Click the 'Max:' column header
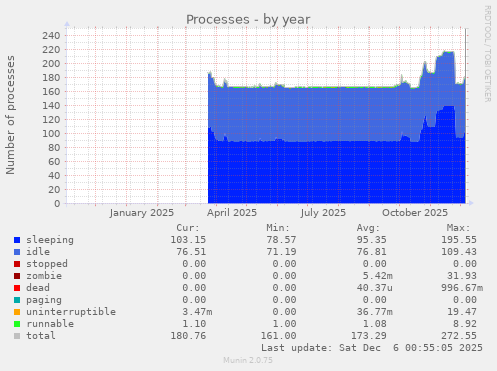 click(x=458, y=228)
